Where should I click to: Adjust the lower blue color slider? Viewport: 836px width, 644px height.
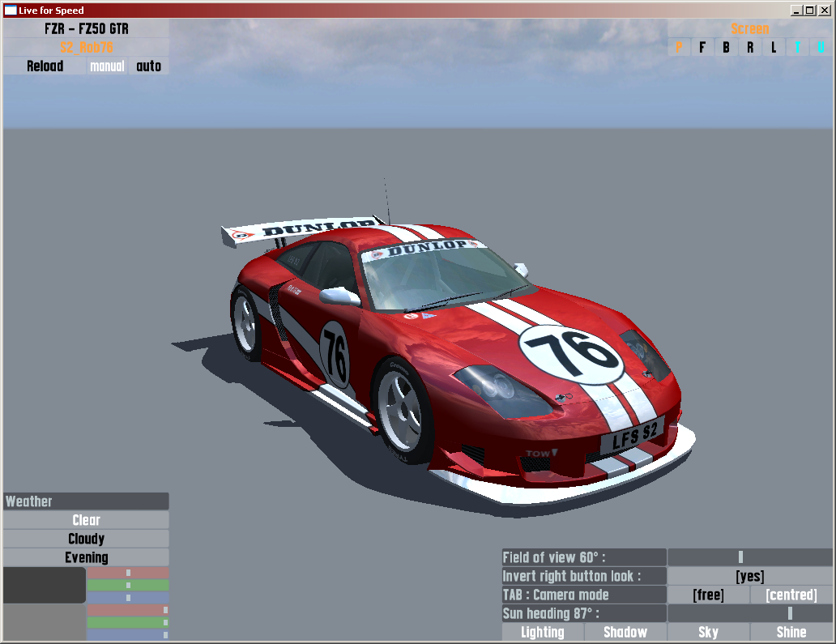(x=128, y=635)
